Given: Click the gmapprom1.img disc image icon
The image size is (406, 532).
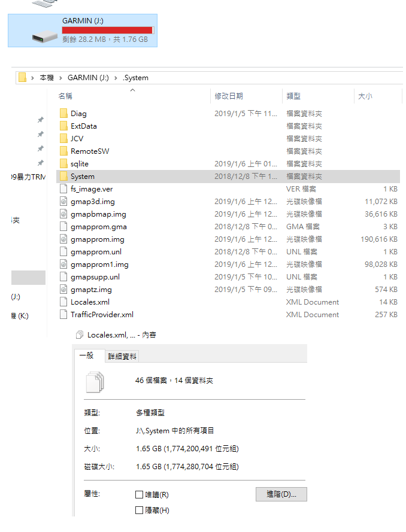Looking at the screenshot, I should coord(63,264).
